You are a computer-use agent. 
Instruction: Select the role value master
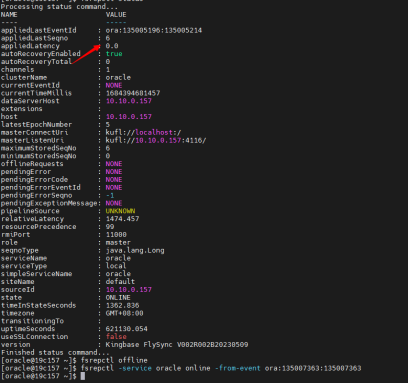(118, 243)
